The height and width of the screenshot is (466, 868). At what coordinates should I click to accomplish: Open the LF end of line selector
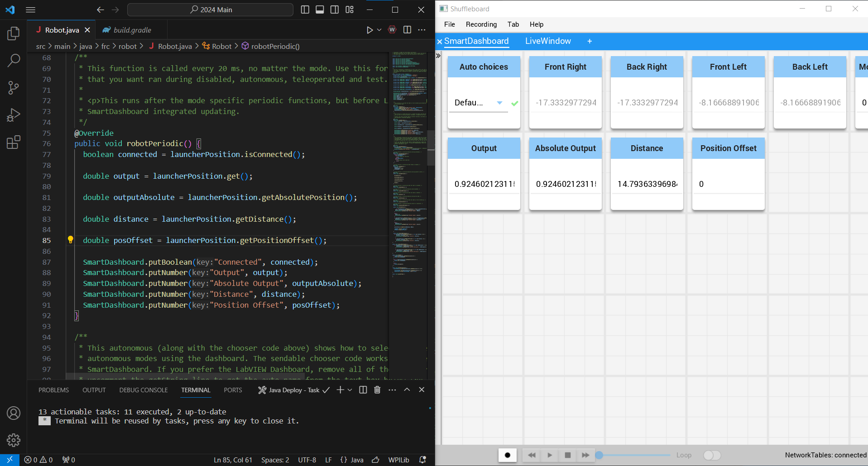328,460
